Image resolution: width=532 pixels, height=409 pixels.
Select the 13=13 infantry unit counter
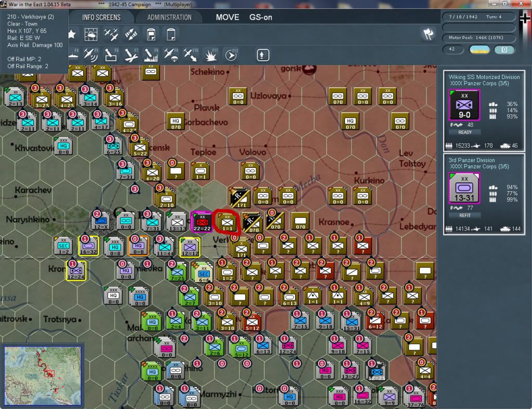pyautogui.click(x=177, y=222)
